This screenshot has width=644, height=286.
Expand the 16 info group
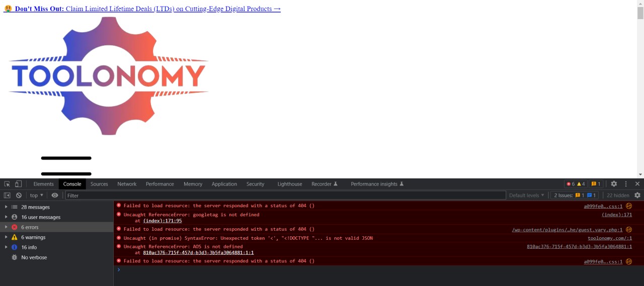[x=6, y=247]
